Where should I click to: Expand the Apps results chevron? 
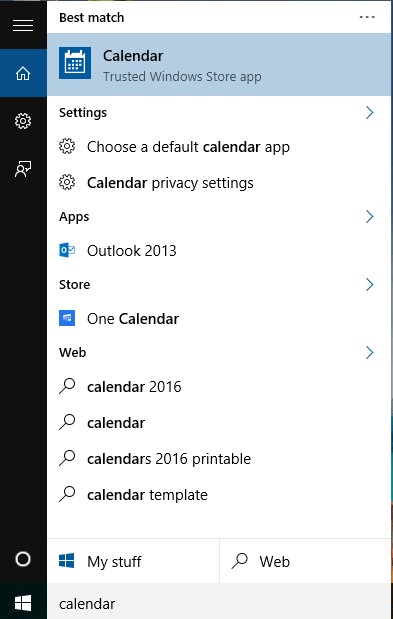(x=369, y=216)
